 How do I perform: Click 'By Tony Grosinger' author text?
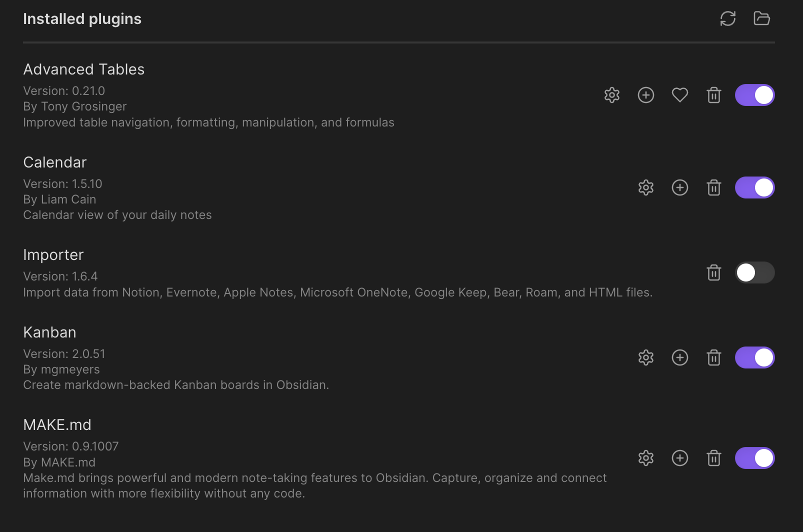click(x=75, y=106)
